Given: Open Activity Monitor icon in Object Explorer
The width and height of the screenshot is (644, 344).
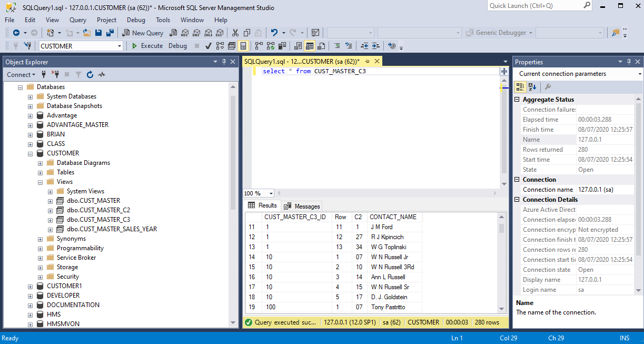Looking at the screenshot, I should pyautogui.click(x=101, y=75).
